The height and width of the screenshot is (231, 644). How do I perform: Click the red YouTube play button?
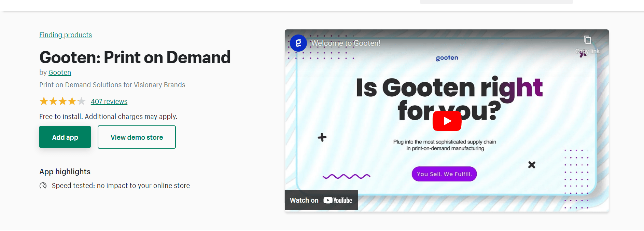click(x=447, y=121)
